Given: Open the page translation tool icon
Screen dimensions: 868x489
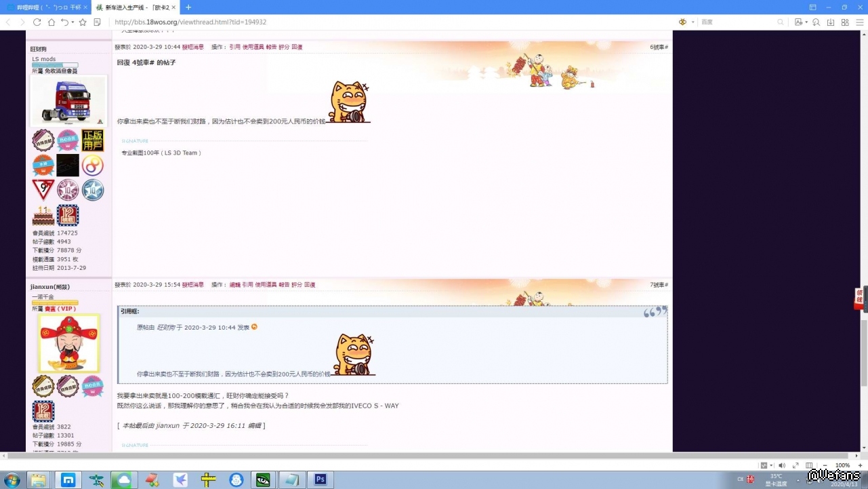Looking at the screenshot, I should (798, 22).
